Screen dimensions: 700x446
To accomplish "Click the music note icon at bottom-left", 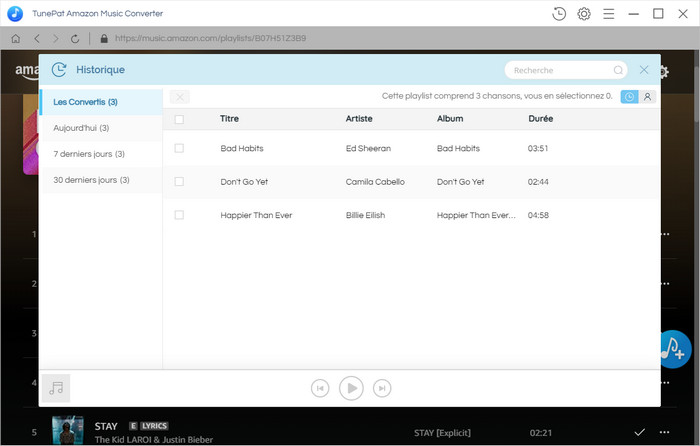I will [x=56, y=388].
